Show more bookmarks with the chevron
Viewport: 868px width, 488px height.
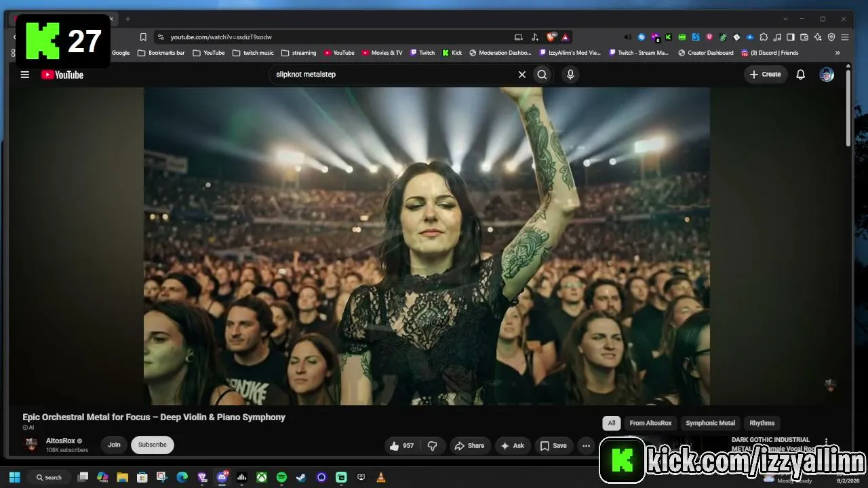pyautogui.click(x=837, y=53)
